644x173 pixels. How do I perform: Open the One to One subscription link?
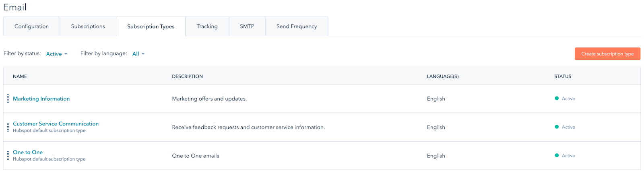pos(28,152)
